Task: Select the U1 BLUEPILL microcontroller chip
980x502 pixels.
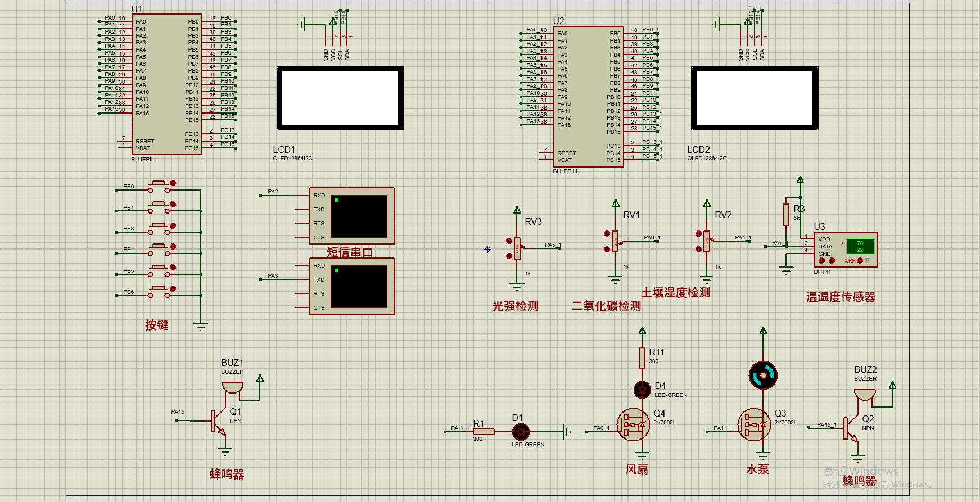Action: click(166, 84)
